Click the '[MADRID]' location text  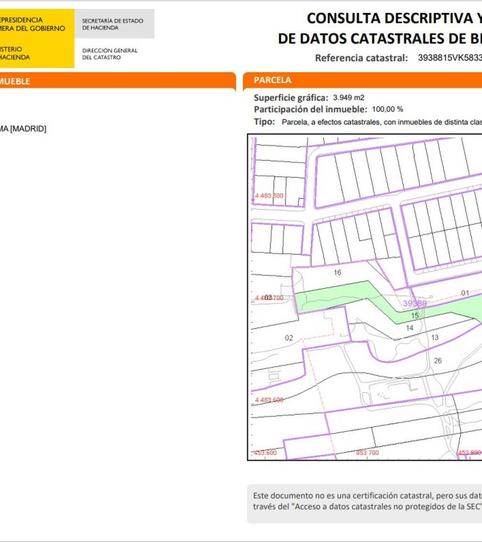click(28, 129)
